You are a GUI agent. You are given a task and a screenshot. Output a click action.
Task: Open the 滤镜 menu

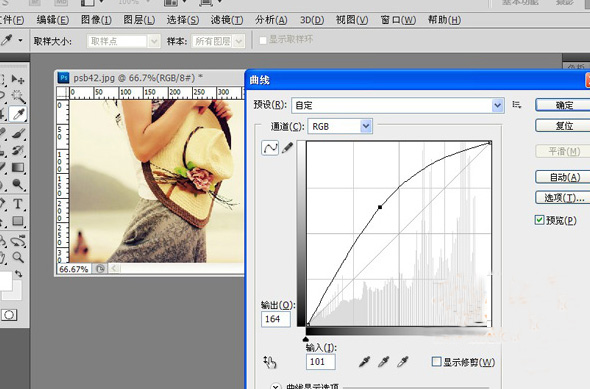click(x=227, y=20)
